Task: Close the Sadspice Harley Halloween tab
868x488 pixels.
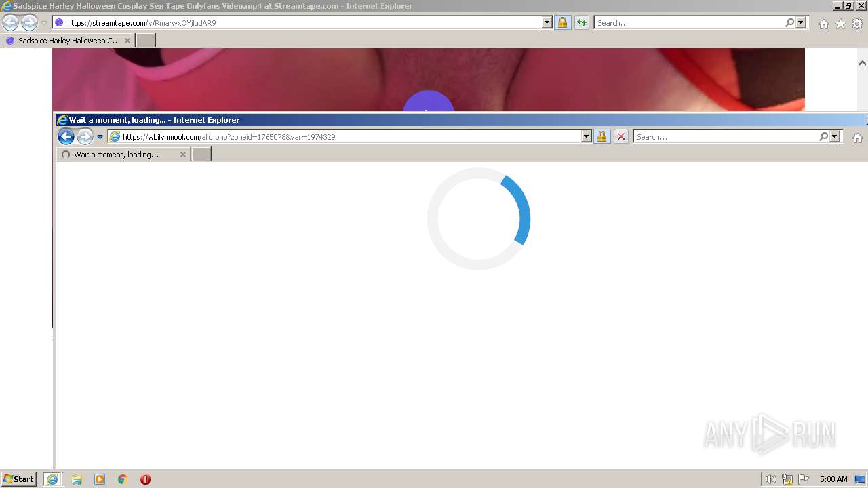Action: [x=127, y=41]
